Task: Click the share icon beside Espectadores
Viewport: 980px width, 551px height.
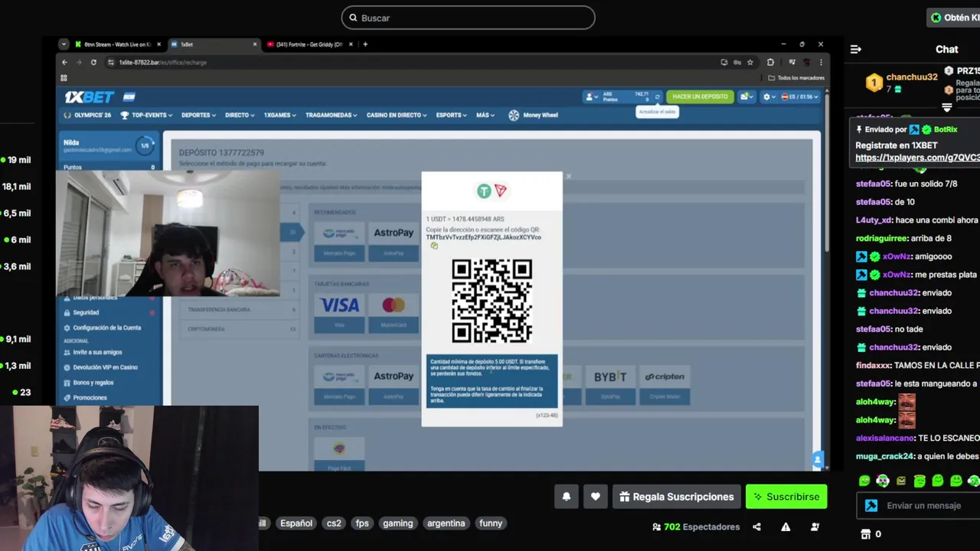Action: tap(756, 527)
